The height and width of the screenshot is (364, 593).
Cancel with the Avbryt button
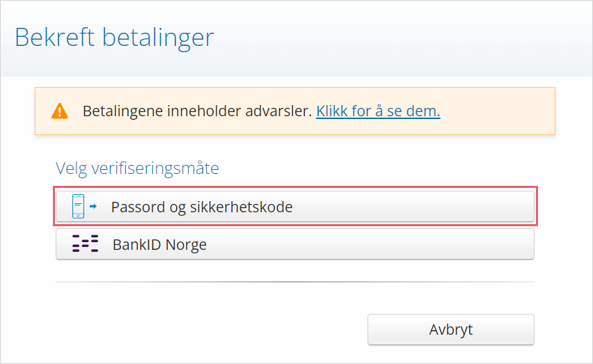click(451, 330)
